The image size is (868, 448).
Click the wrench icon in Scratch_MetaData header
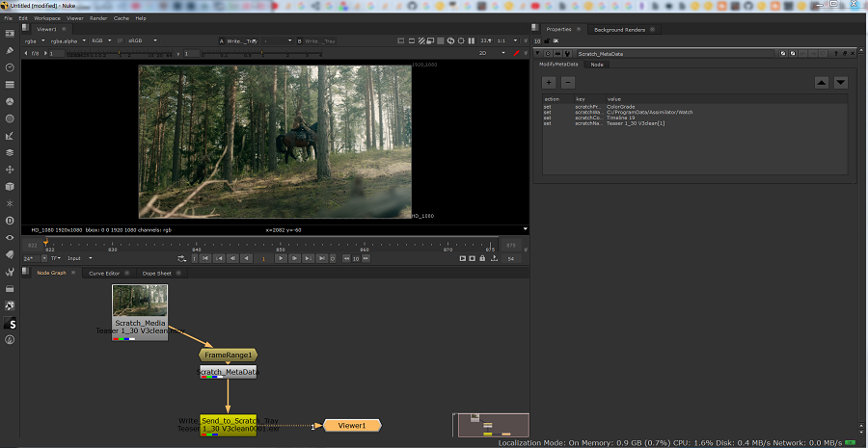567,54
